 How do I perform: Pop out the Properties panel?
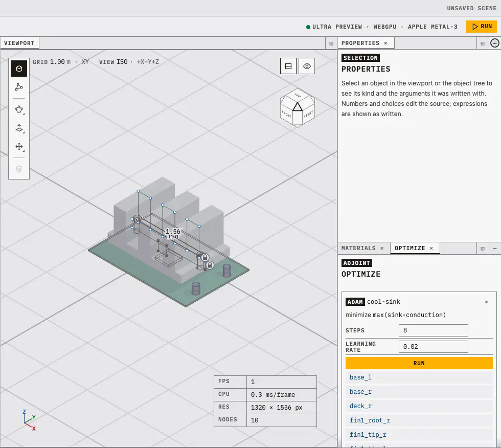tap(483, 43)
